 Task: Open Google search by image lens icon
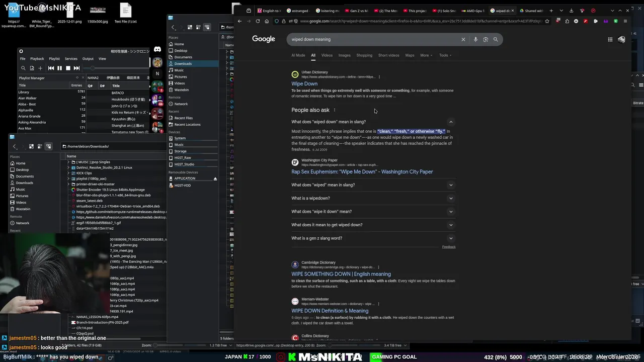486,39
